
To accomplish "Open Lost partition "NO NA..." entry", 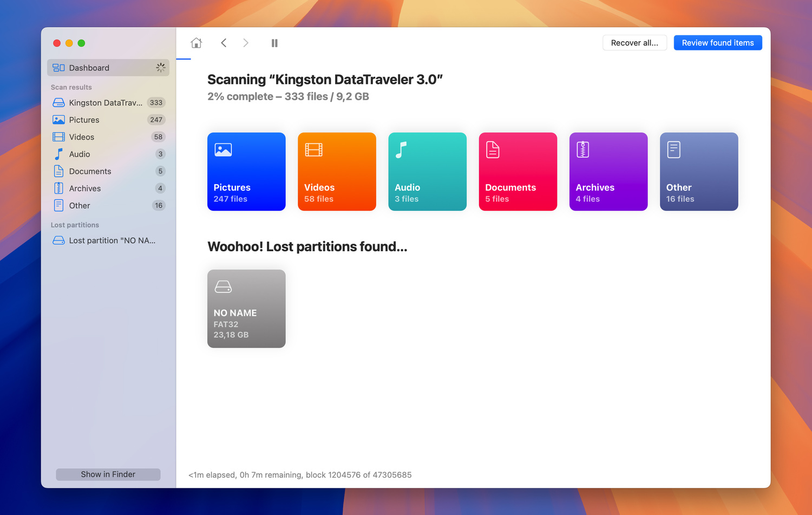I will [108, 240].
